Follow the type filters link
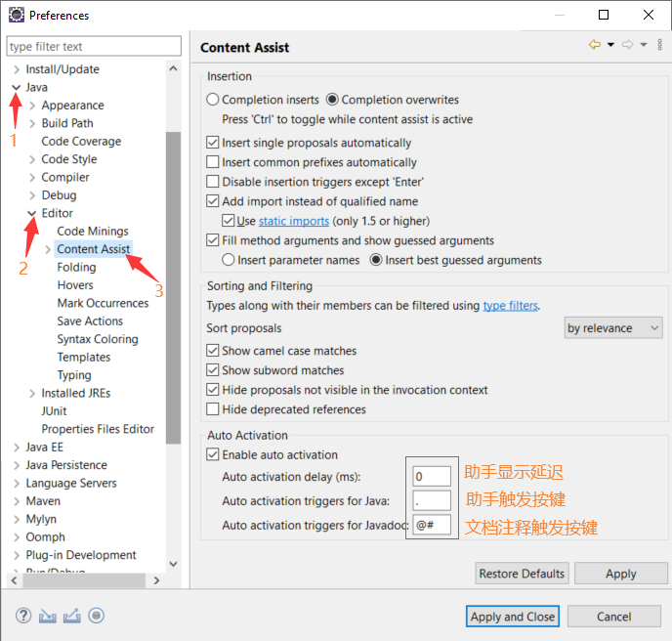Screen dimensions: 672x641 pos(511,305)
